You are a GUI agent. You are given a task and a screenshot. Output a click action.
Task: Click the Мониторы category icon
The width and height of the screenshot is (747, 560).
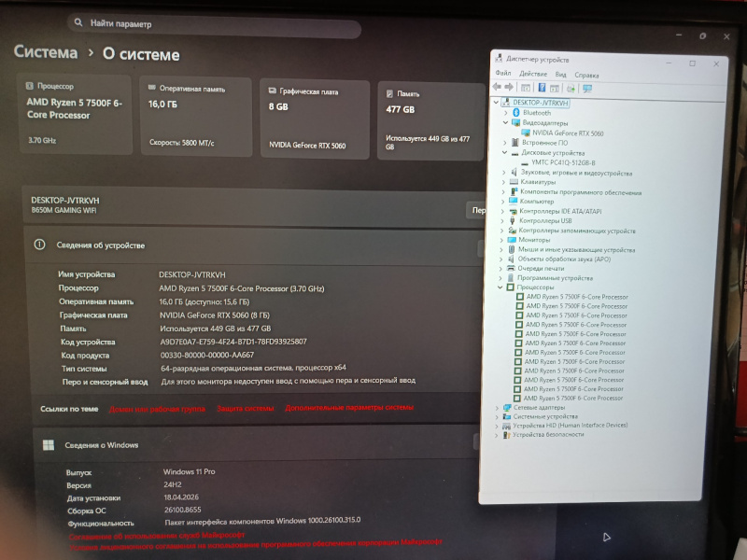[x=512, y=240]
